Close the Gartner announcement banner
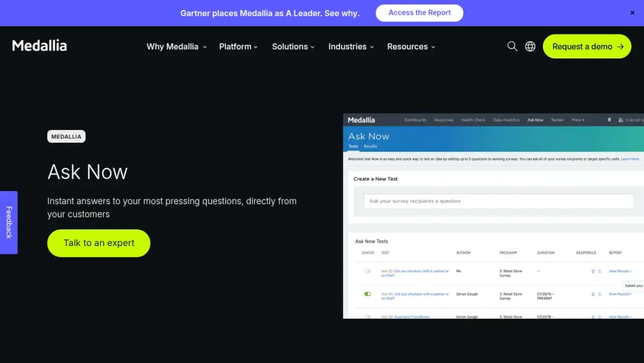The width and height of the screenshot is (644, 363). pyautogui.click(x=633, y=13)
